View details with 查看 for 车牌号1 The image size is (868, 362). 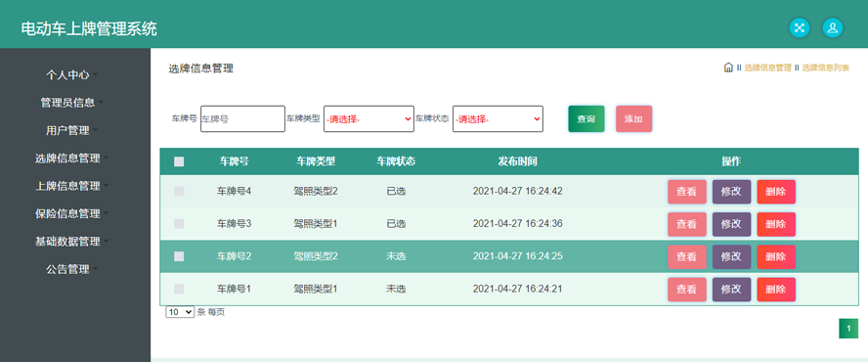pyautogui.click(x=687, y=290)
